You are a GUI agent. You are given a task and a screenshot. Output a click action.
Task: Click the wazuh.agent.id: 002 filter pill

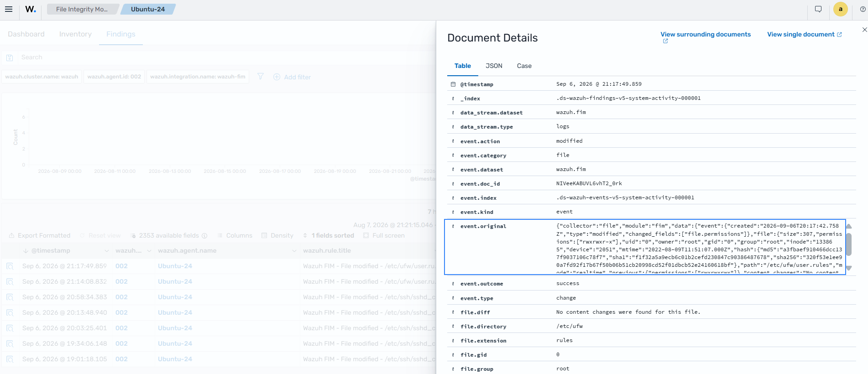114,77
